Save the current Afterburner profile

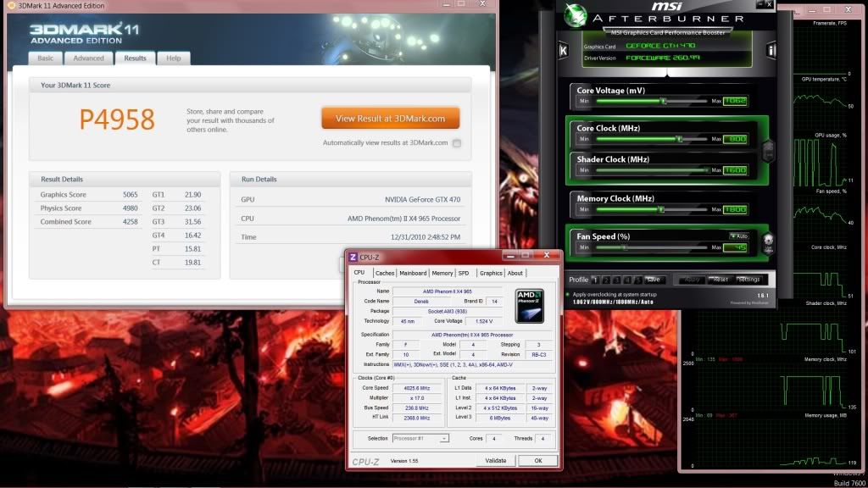[x=654, y=280]
